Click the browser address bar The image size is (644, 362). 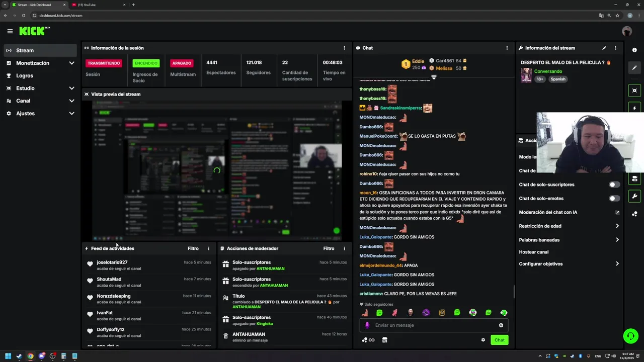pyautogui.click(x=312, y=16)
